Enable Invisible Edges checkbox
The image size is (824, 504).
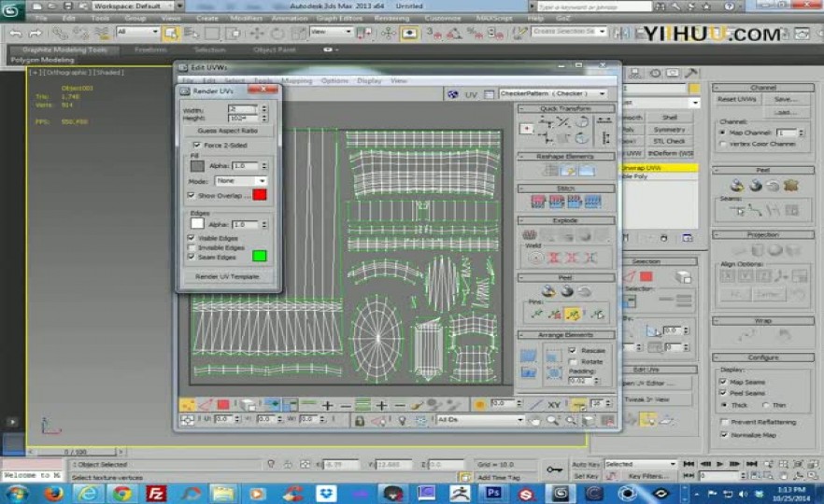pyautogui.click(x=192, y=247)
